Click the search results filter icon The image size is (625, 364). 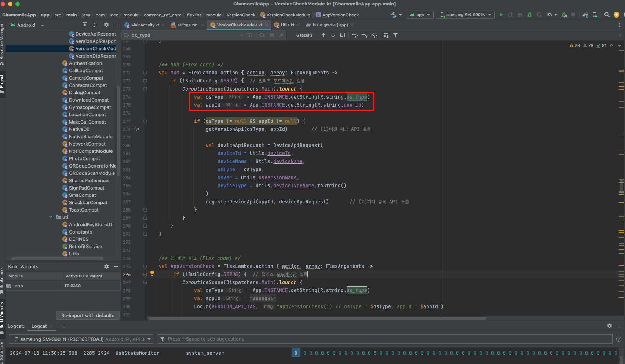coord(395,35)
